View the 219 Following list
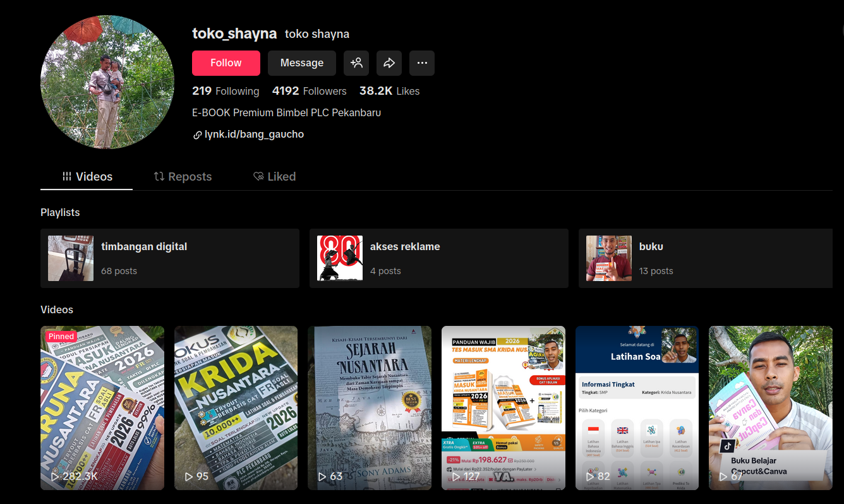This screenshot has height=504, width=844. 226,91
